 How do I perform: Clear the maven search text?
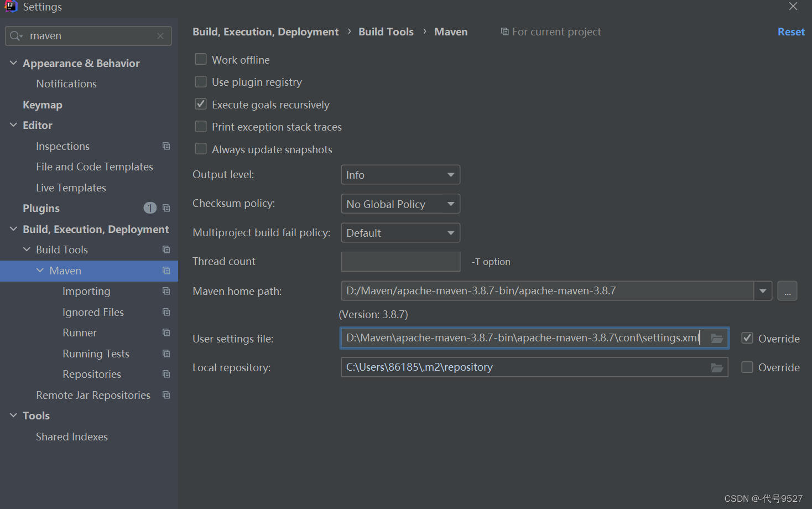pos(160,36)
